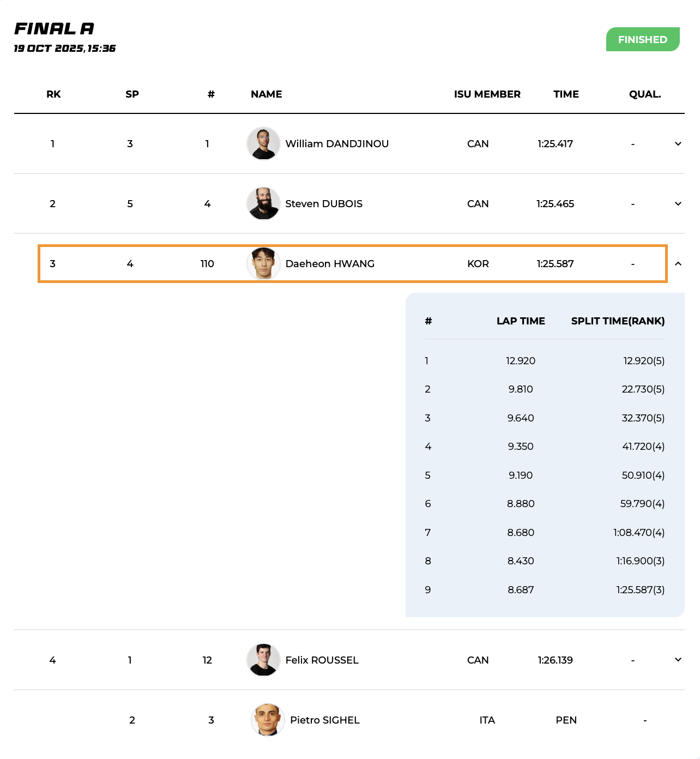700x759 pixels.
Task: Click Steven Dubois's profile photo
Action: point(263,204)
